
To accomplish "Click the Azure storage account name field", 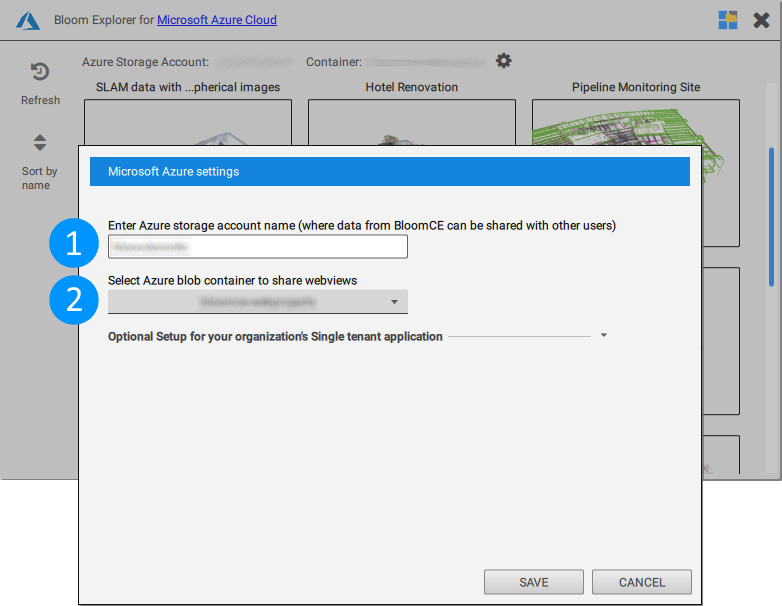I will tap(258, 246).
